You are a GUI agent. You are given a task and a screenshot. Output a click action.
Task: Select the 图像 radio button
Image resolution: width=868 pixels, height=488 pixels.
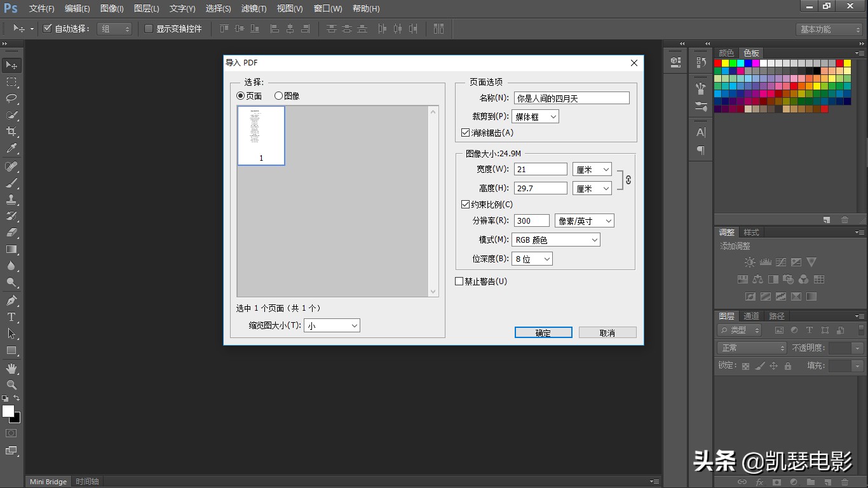[x=278, y=96]
